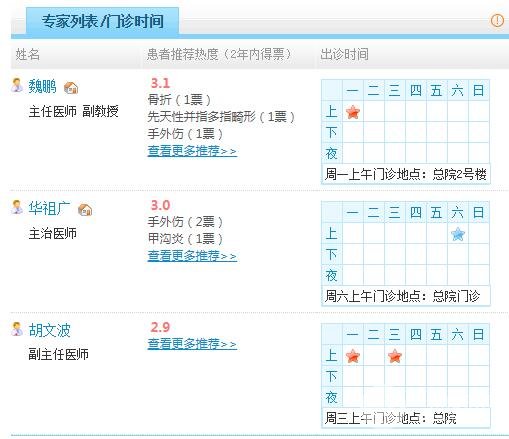Click 五 day header in 华祖广's schedule
509x439 pixels.
[x=437, y=212]
